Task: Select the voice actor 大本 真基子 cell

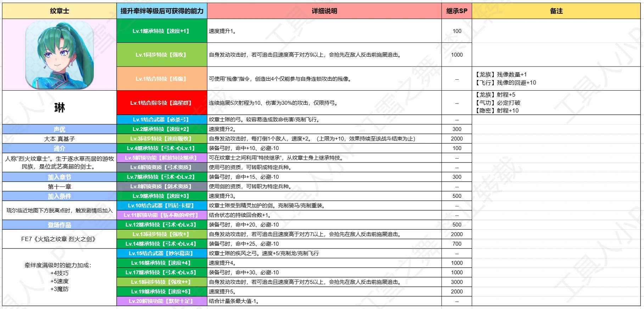Action: [60, 139]
